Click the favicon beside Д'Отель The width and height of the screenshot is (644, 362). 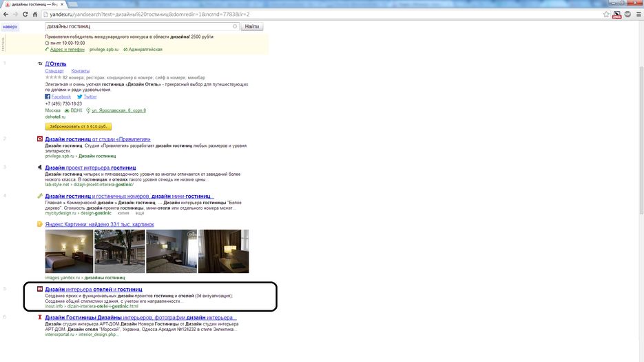[x=40, y=63]
